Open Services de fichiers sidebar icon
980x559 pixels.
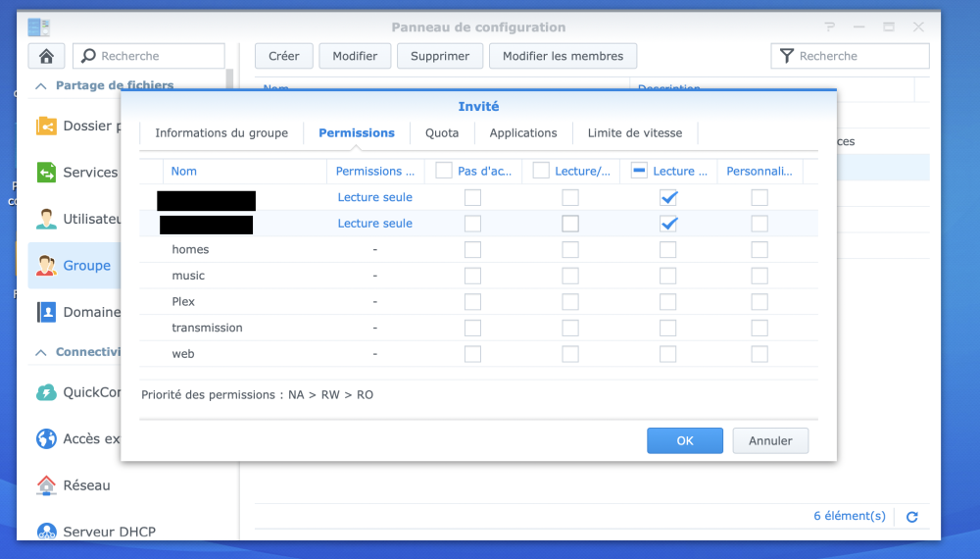pyautogui.click(x=46, y=172)
